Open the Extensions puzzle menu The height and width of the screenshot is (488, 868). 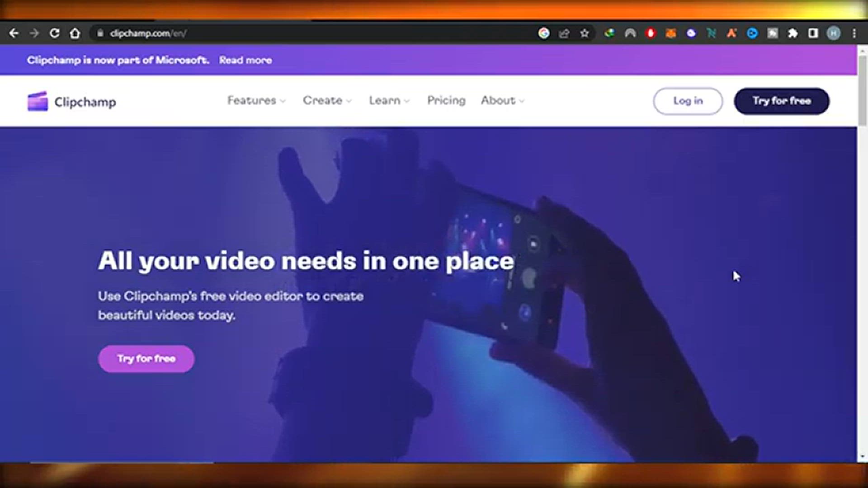(x=793, y=33)
